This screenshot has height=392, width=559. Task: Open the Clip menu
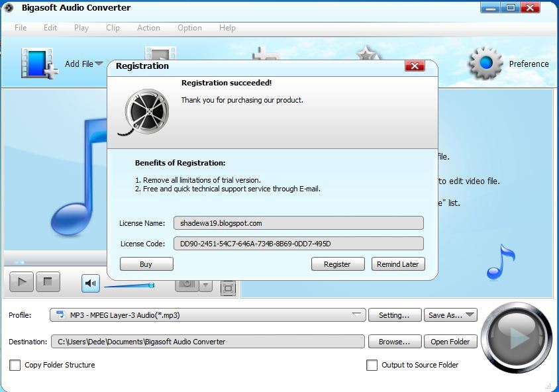click(x=113, y=28)
